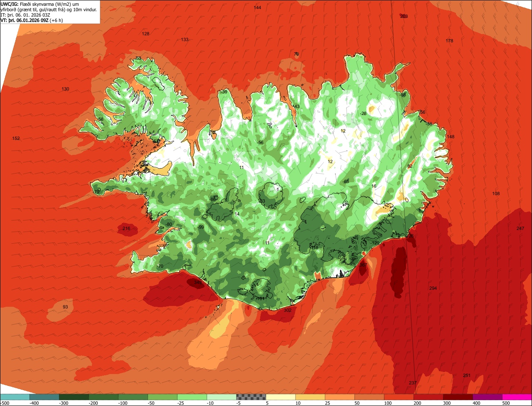Select the value 178 over the northeast ocean
Viewport: 532px width, 406px height.
[449, 41]
